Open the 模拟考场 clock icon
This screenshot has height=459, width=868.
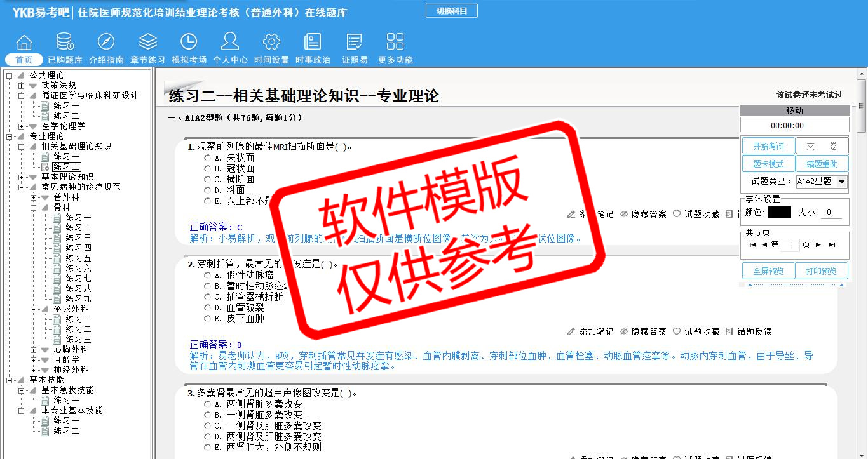tap(189, 43)
